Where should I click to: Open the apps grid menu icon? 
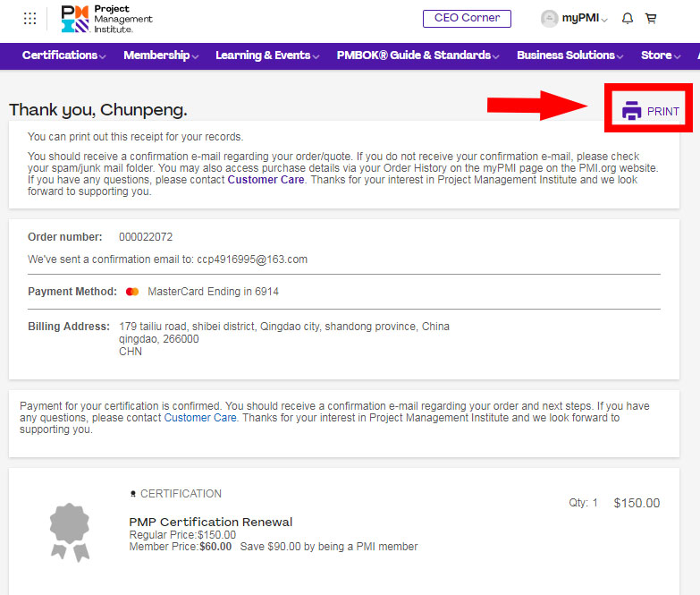click(x=30, y=18)
